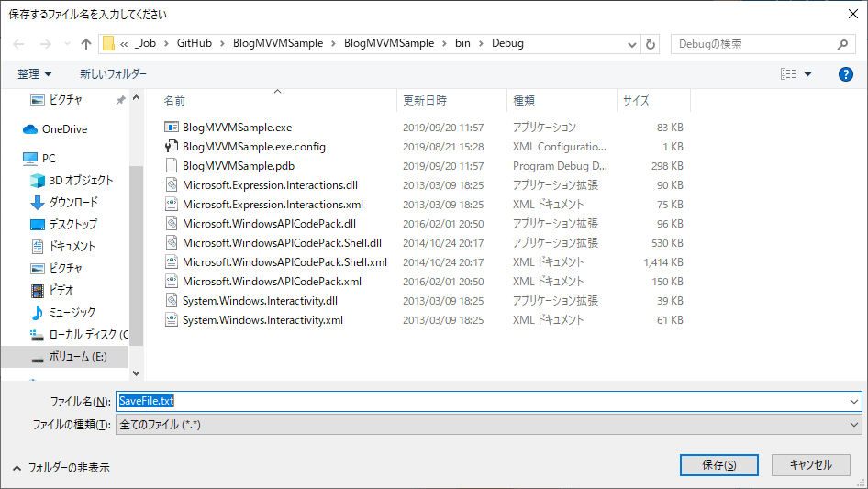868x489 pixels.
Task: Select BlogMVVMSample.exe.config file icon
Action: 172,146
